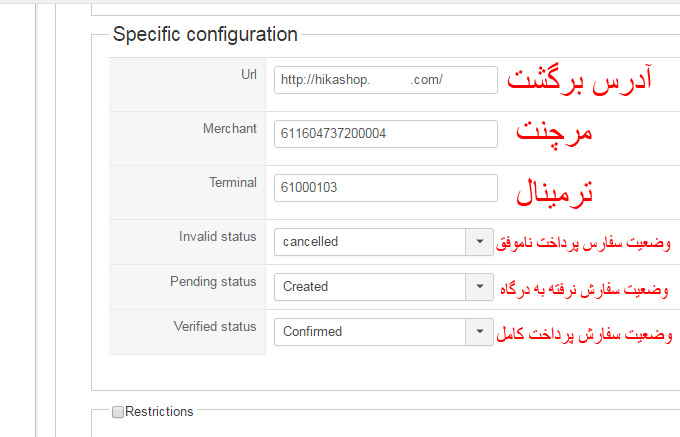This screenshot has height=437, width=680.
Task: Click the Specific configuration heading
Action: [x=205, y=34]
